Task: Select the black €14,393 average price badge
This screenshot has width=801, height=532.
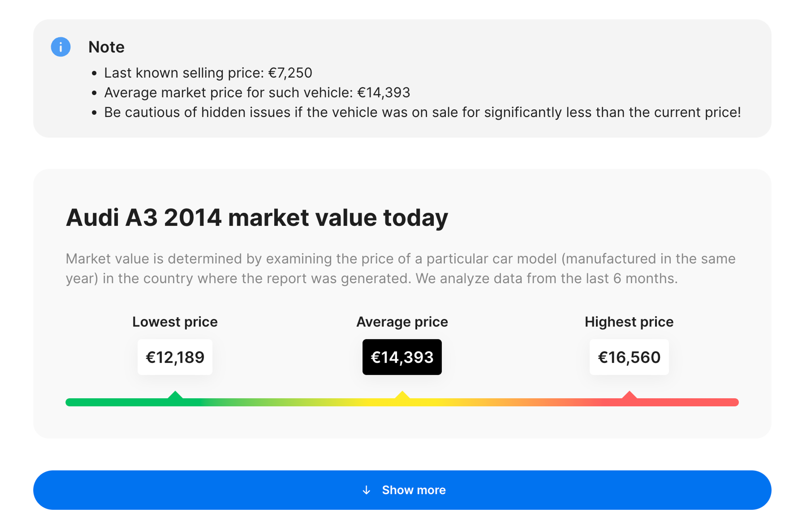Action: click(x=402, y=357)
